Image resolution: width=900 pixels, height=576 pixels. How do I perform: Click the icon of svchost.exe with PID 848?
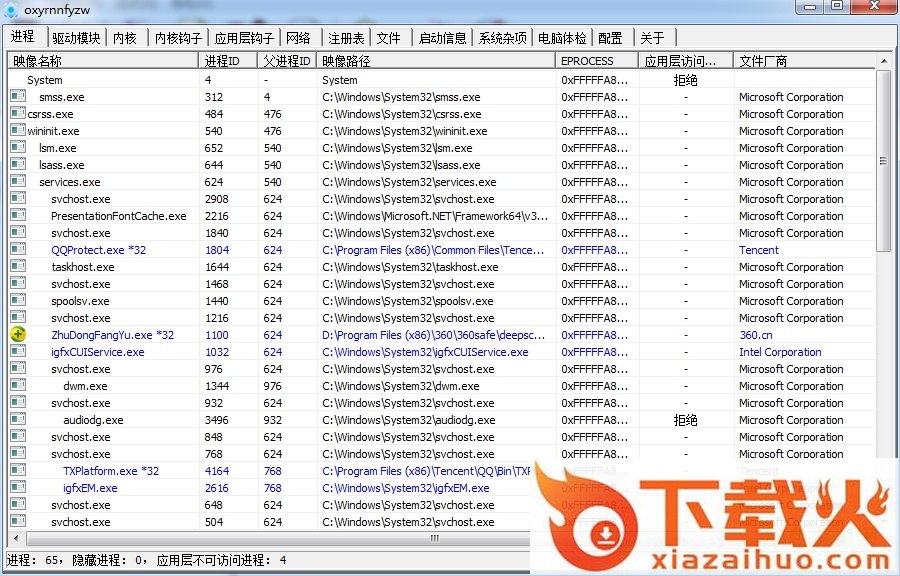coord(18,436)
